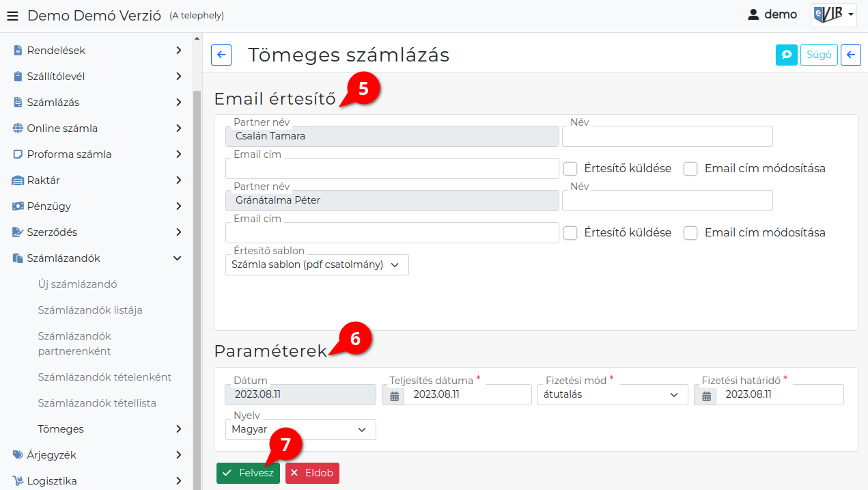Viewport: 868px width, 490px height.
Task: Open the Nyelv language dropdown
Action: (300, 430)
